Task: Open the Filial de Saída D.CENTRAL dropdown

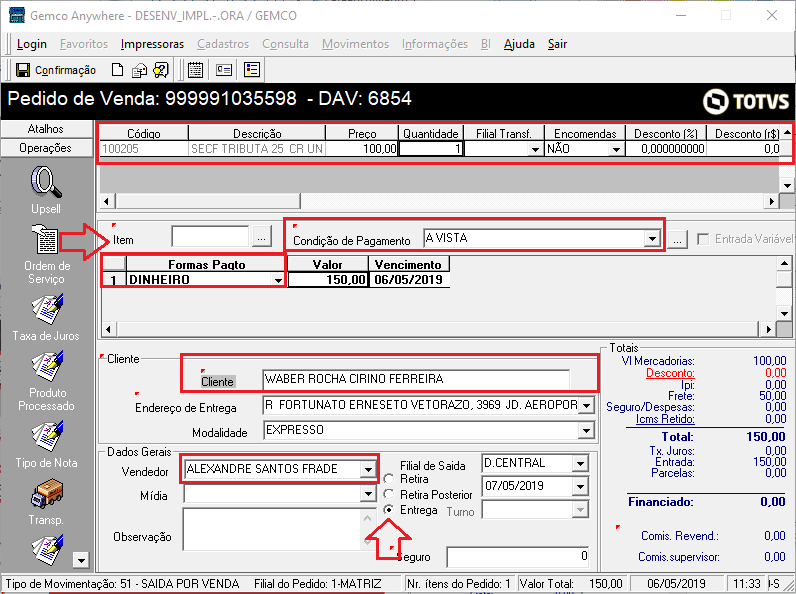Action: pos(580,463)
